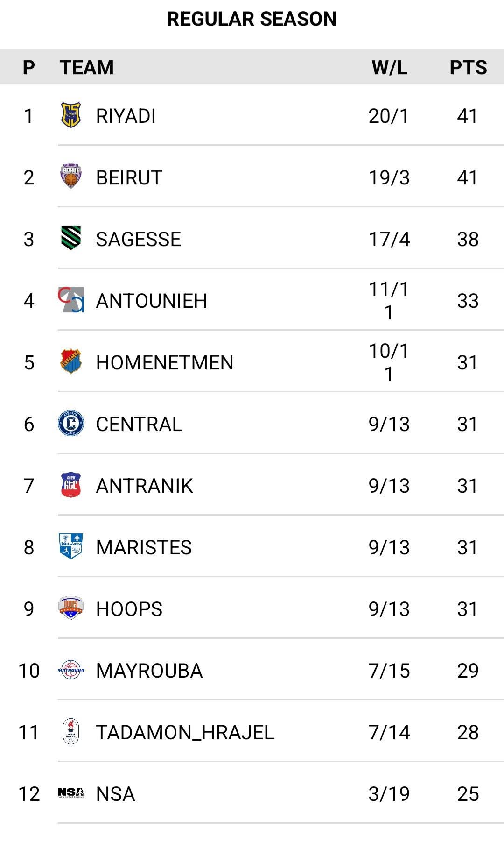Click the HOMENETMEN team name

tap(164, 363)
